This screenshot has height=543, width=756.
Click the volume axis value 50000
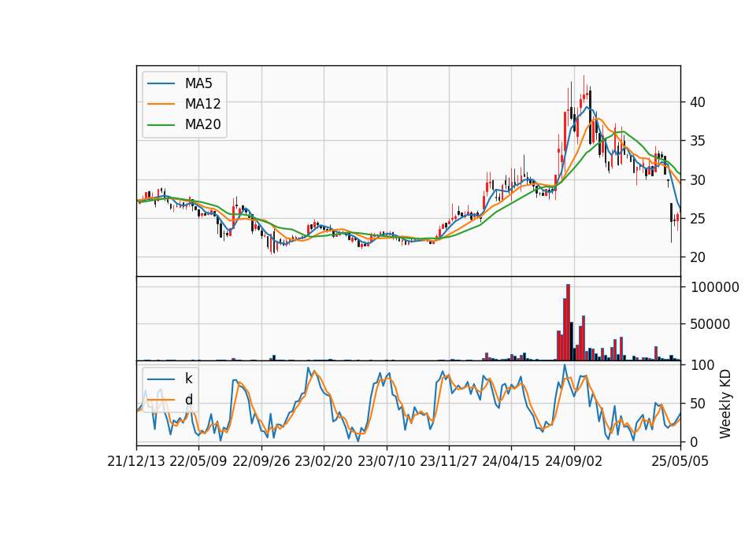tap(710, 324)
